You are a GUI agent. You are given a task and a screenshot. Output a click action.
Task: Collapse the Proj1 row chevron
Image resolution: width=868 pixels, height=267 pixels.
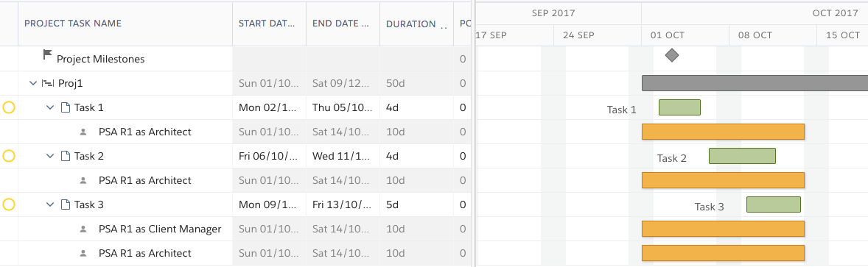coord(33,83)
